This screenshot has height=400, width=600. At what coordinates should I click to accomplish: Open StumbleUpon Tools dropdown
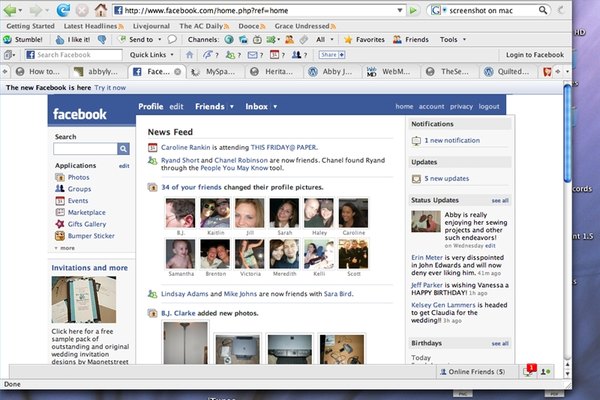pyautogui.click(x=464, y=39)
